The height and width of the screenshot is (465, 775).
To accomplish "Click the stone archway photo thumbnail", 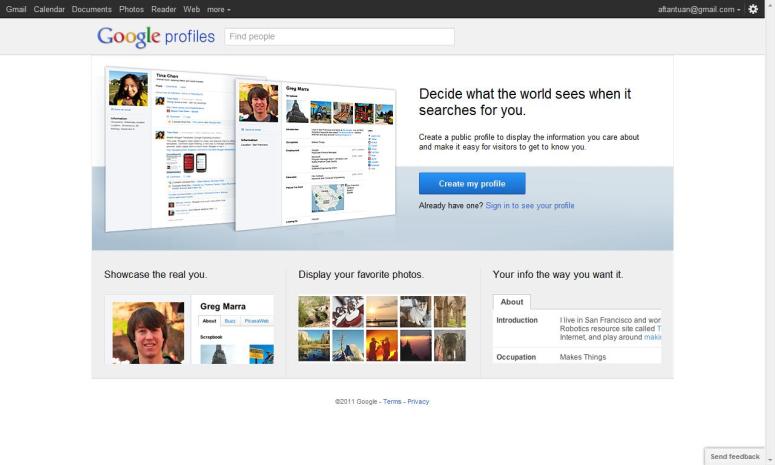I will [450, 345].
